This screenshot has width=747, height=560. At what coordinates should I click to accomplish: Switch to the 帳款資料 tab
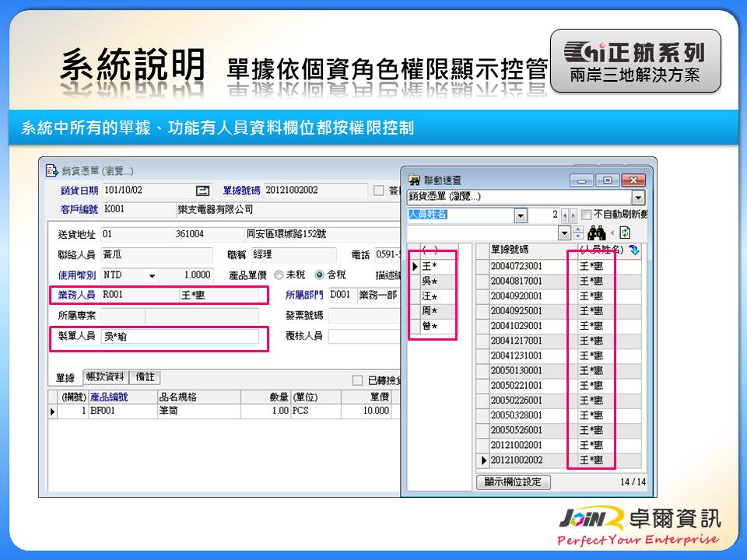pos(105,377)
